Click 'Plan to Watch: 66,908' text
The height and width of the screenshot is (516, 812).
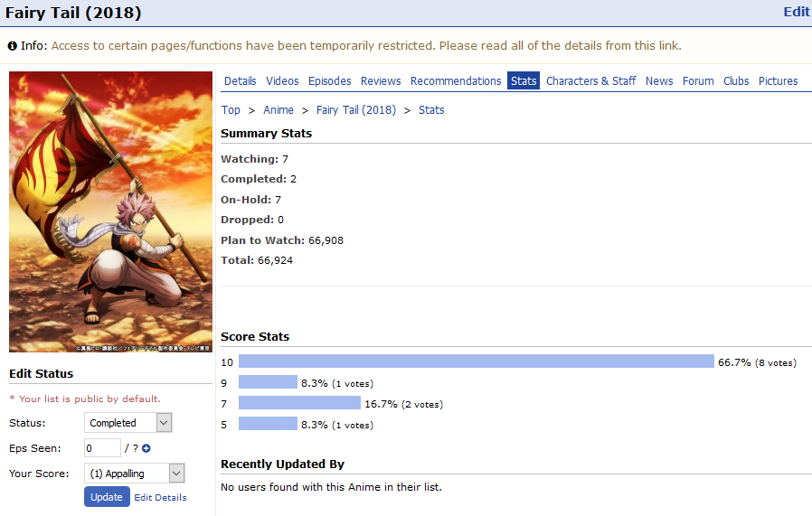[x=282, y=240]
